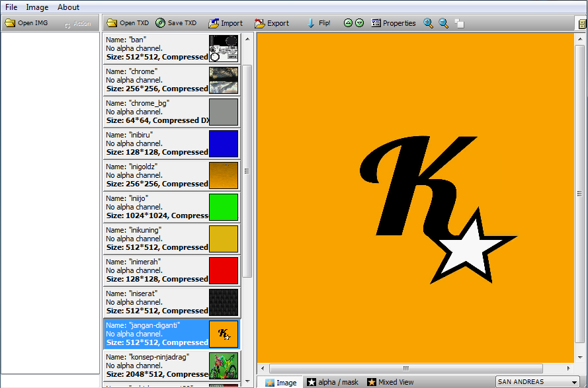The height and width of the screenshot is (388, 588).
Task: Select the "inibiru" texture entry
Action: 172,143
